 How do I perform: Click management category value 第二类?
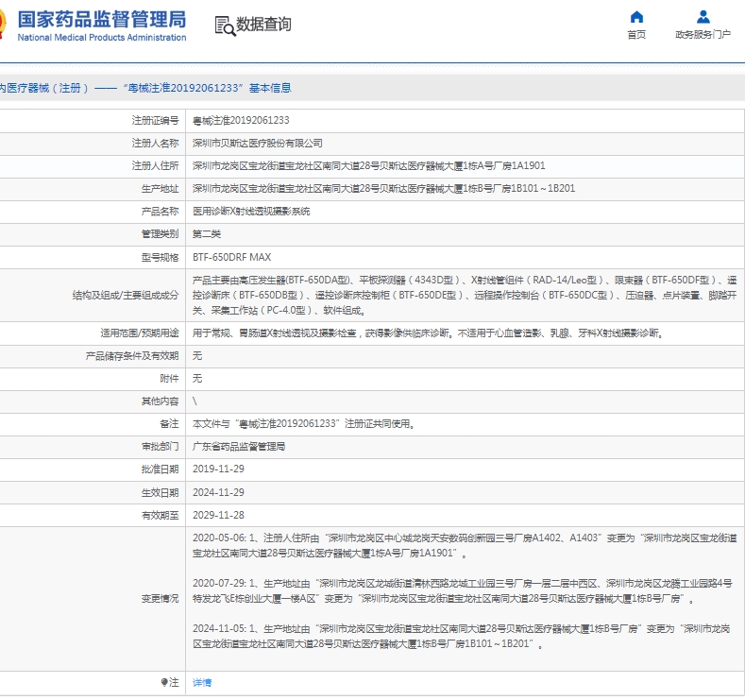(x=206, y=234)
